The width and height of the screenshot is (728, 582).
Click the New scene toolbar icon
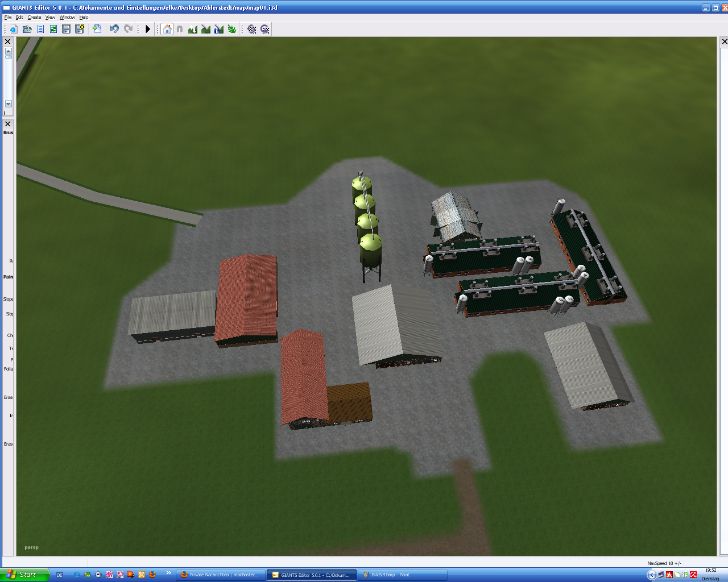(x=14, y=29)
